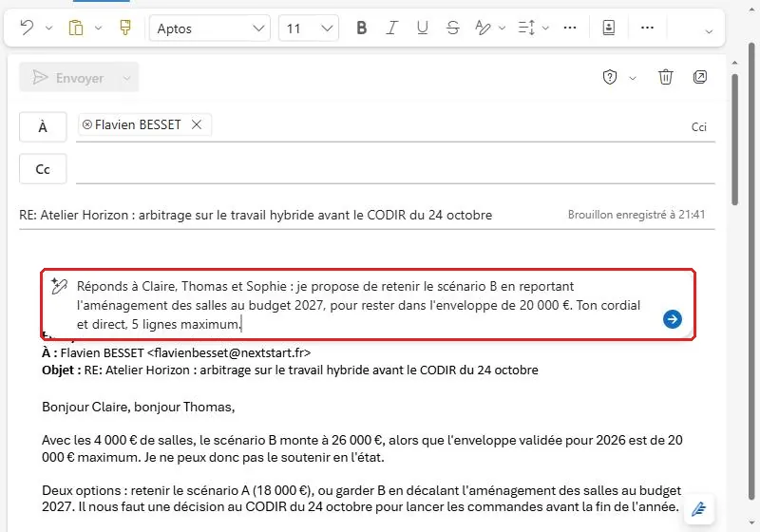Click the Envoyer send button

68,78
